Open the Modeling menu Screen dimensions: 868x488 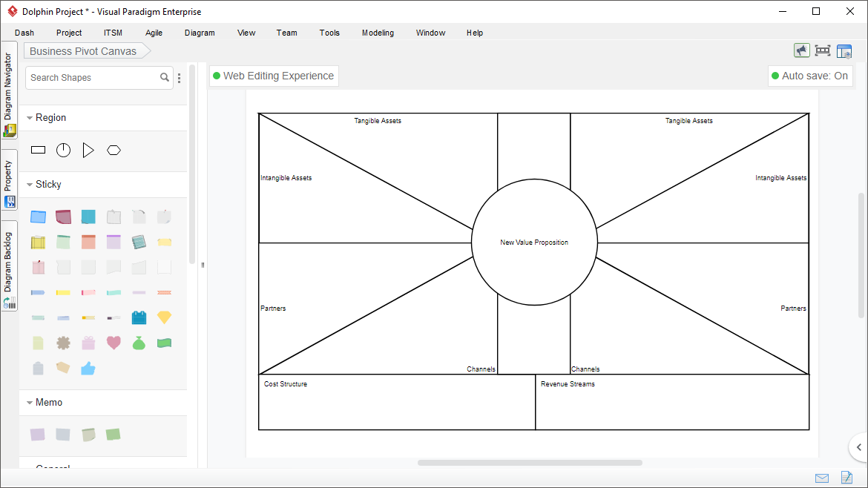pyautogui.click(x=378, y=33)
